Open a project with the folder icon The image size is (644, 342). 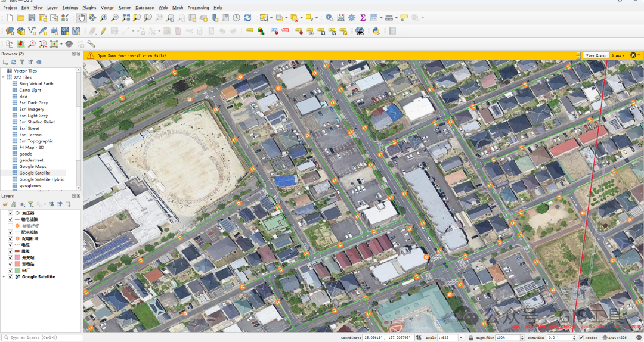[20, 18]
